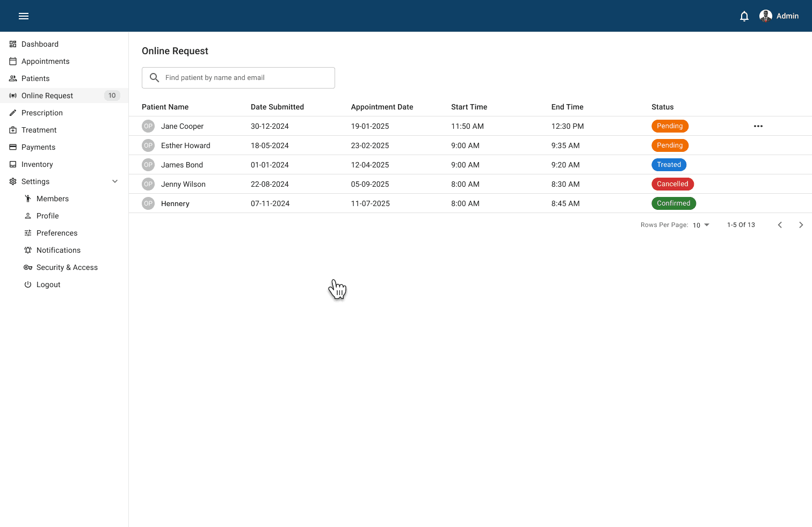
Task: Toggle the hamburger menu in top bar
Action: coord(23,16)
